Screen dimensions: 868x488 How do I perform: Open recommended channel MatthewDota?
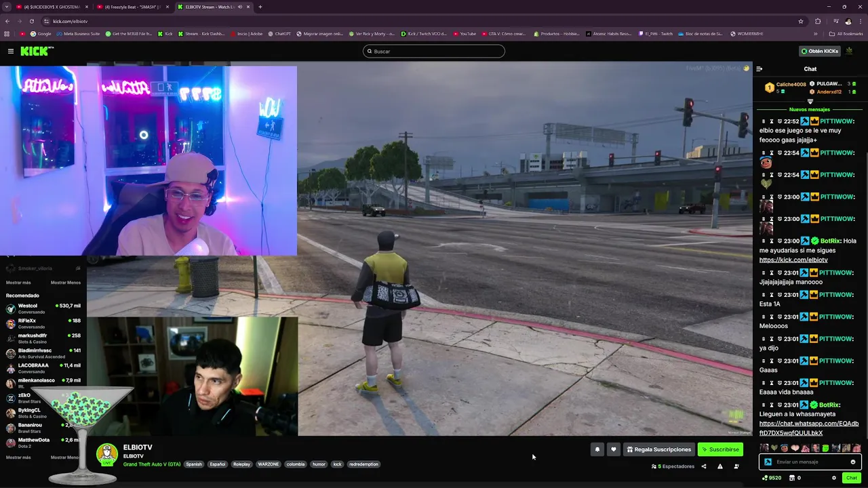[x=43, y=443]
